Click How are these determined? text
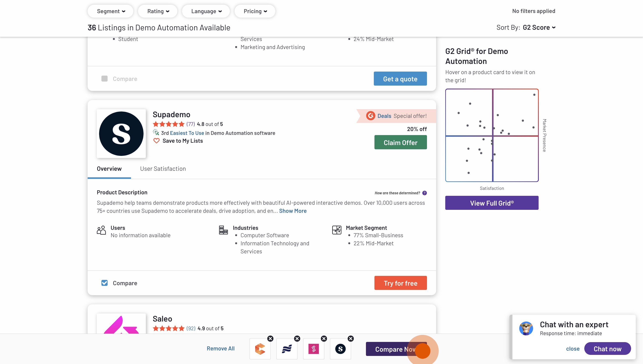The image size is (643, 364). pyautogui.click(x=397, y=193)
